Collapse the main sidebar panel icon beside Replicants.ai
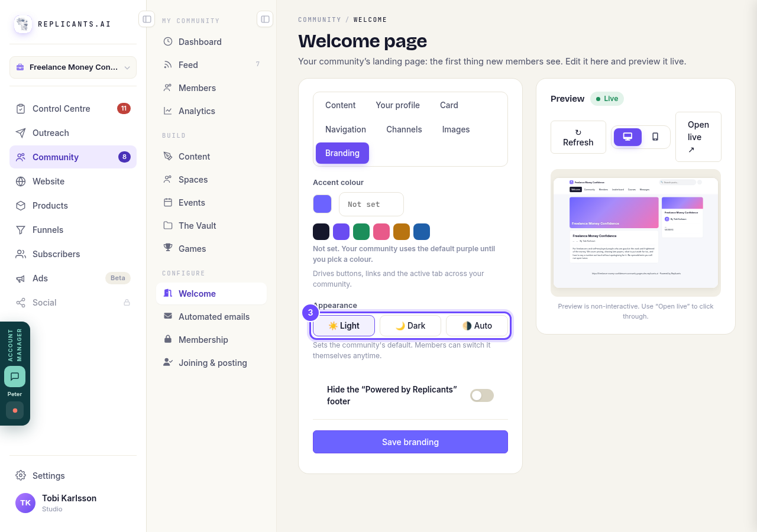Image resolution: width=757 pixels, height=532 pixels. click(x=147, y=19)
